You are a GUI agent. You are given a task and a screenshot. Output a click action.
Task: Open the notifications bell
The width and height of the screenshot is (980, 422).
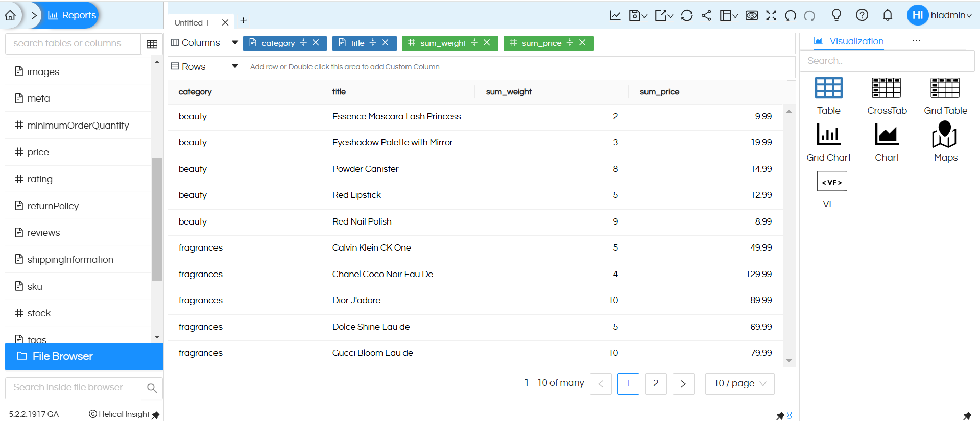[x=888, y=15]
